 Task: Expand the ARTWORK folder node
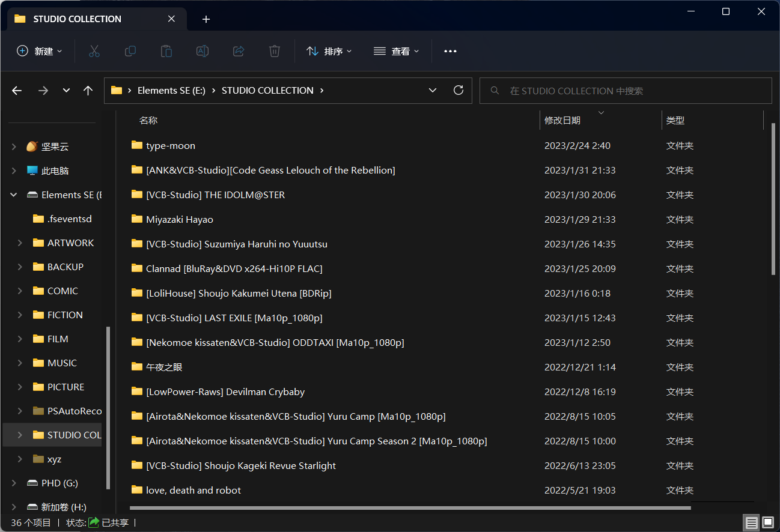point(20,243)
